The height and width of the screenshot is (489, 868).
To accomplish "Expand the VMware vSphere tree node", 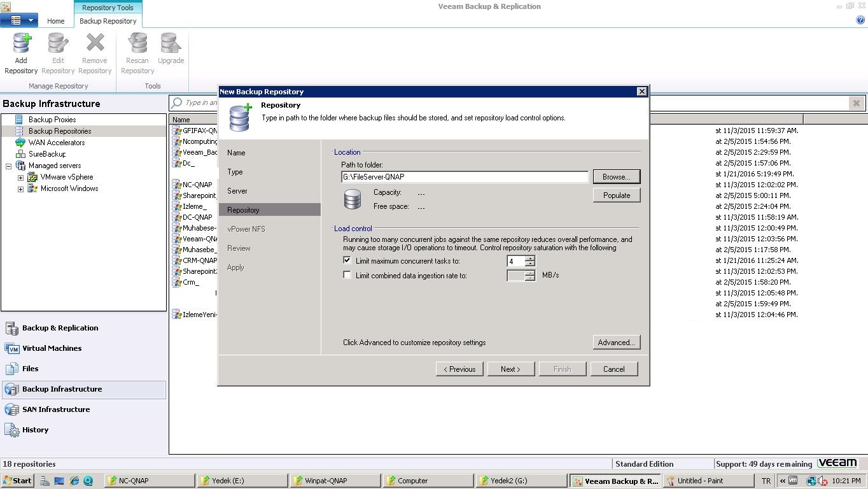I will tap(20, 178).
